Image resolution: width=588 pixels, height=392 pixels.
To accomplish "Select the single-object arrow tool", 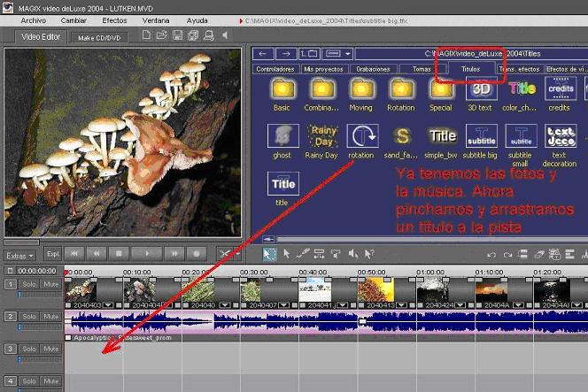I will [286, 254].
